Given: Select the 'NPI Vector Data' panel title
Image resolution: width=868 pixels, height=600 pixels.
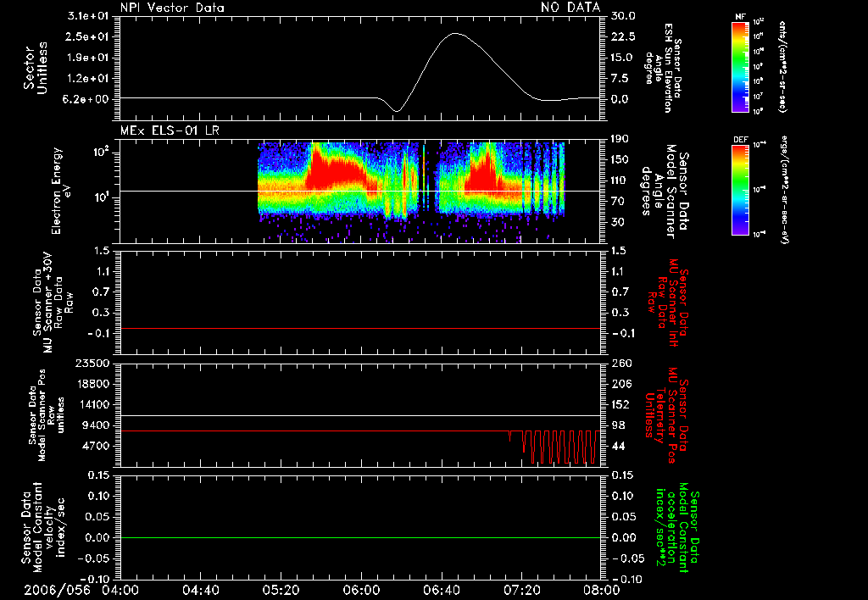Looking at the screenshot, I should [x=172, y=8].
